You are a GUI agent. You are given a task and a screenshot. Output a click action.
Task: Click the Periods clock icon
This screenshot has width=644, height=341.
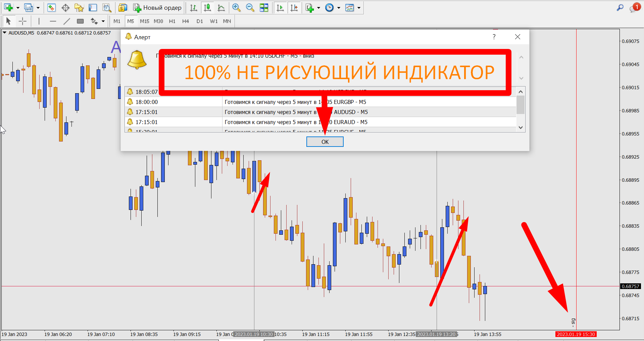[330, 7]
